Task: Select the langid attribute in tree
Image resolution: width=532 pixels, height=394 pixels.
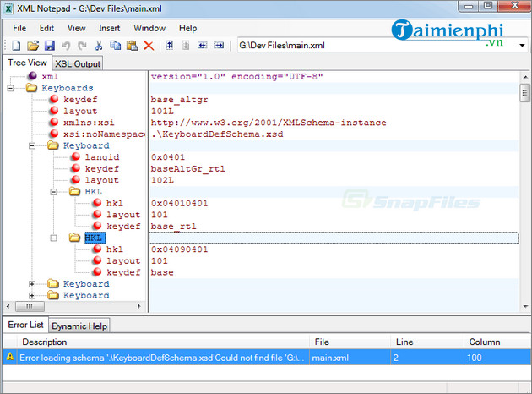Action: [102, 157]
